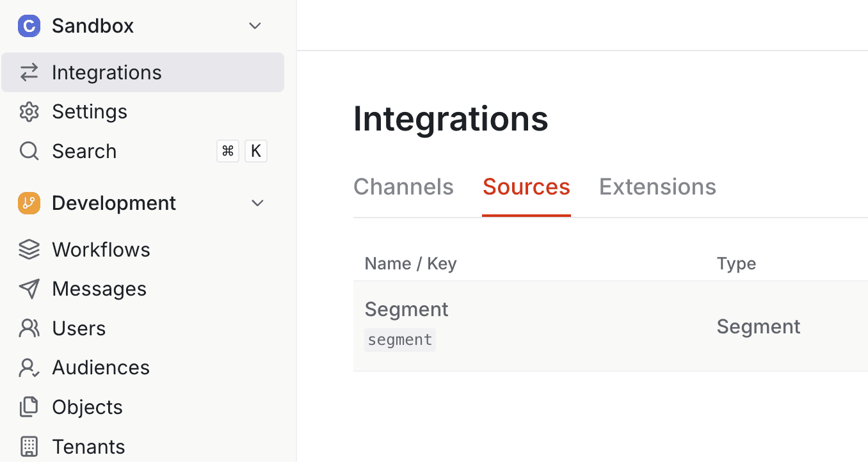
Task: Open the Segment source name
Action: (406, 310)
